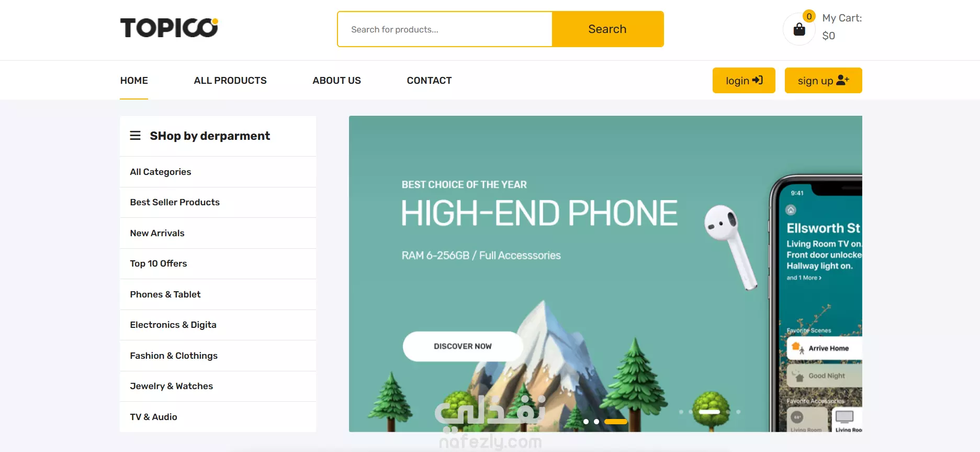Go to the active yellow slide indicator
The height and width of the screenshot is (452, 980).
pyautogui.click(x=615, y=422)
